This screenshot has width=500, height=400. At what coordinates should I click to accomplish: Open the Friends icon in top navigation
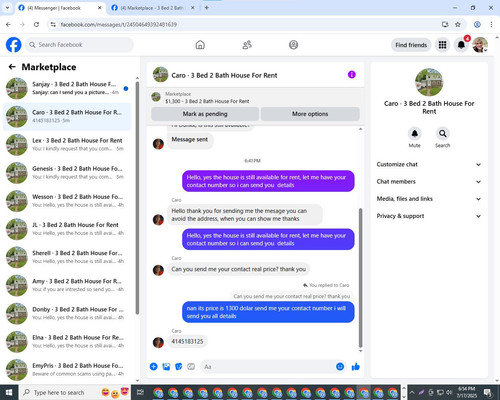point(247,45)
